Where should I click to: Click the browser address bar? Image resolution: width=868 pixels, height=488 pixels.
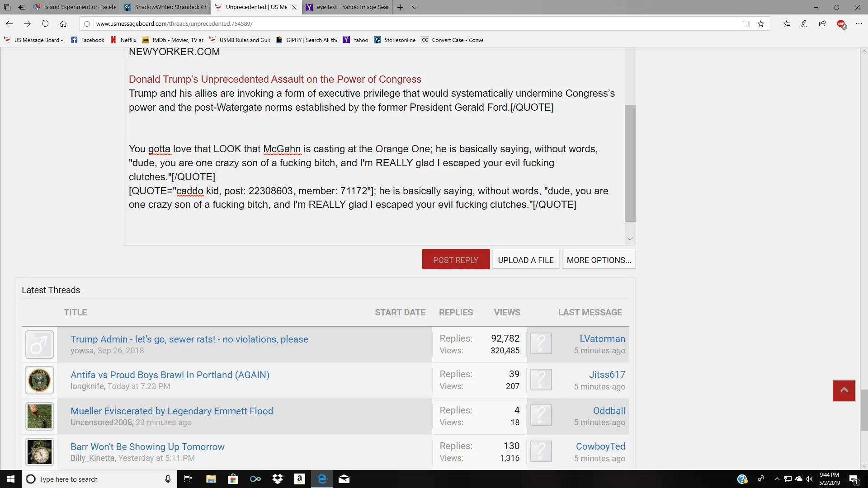coord(407,23)
